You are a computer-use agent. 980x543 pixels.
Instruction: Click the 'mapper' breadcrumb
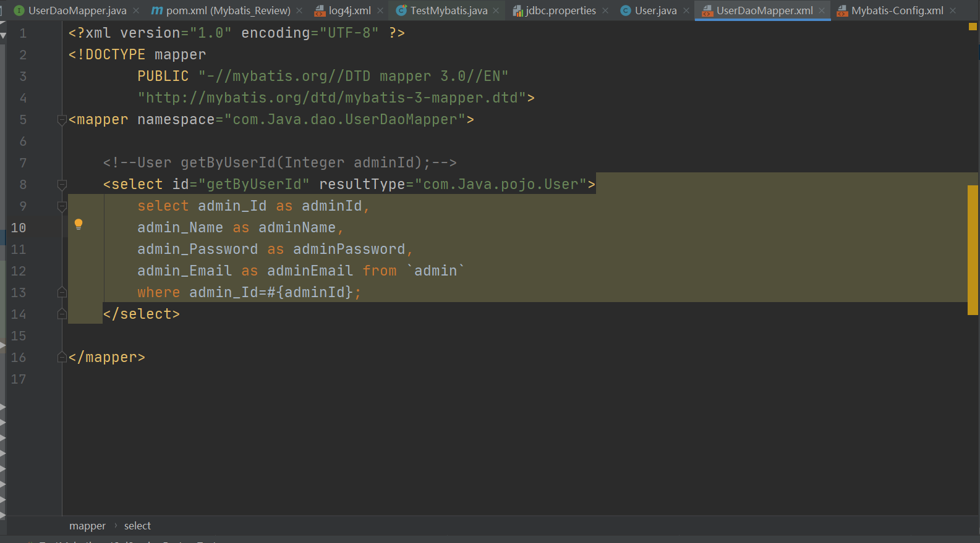coord(87,526)
